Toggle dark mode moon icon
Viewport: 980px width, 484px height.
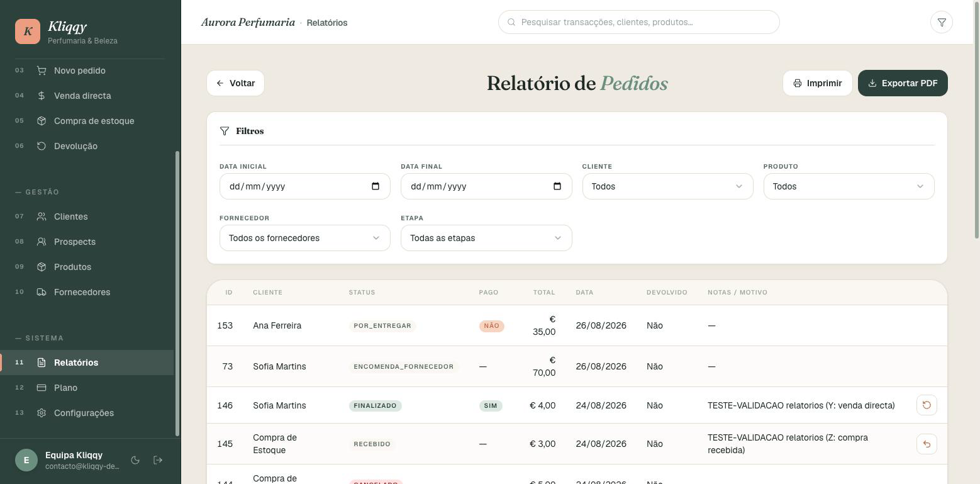[135, 460]
